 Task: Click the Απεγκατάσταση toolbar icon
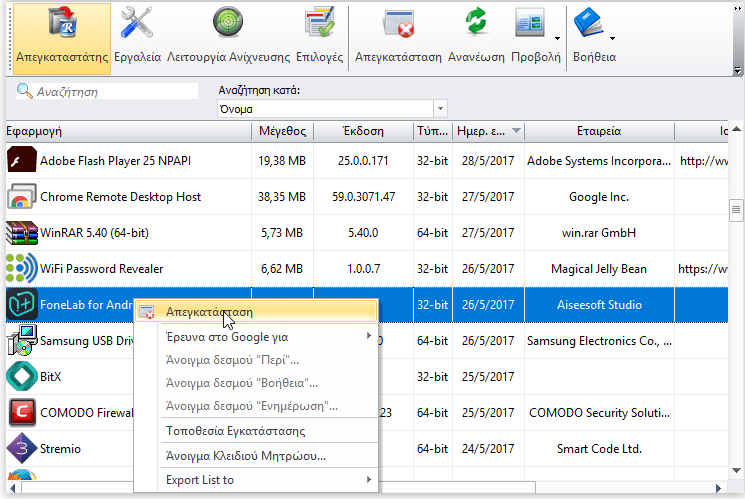[398, 23]
